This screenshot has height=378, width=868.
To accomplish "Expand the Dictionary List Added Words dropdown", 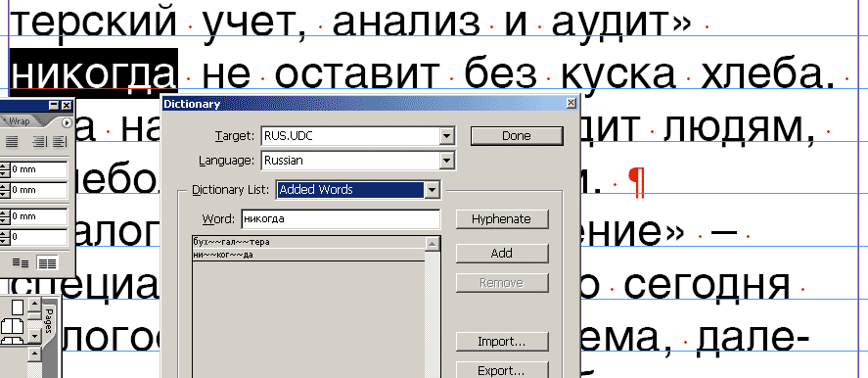I will coord(433,190).
